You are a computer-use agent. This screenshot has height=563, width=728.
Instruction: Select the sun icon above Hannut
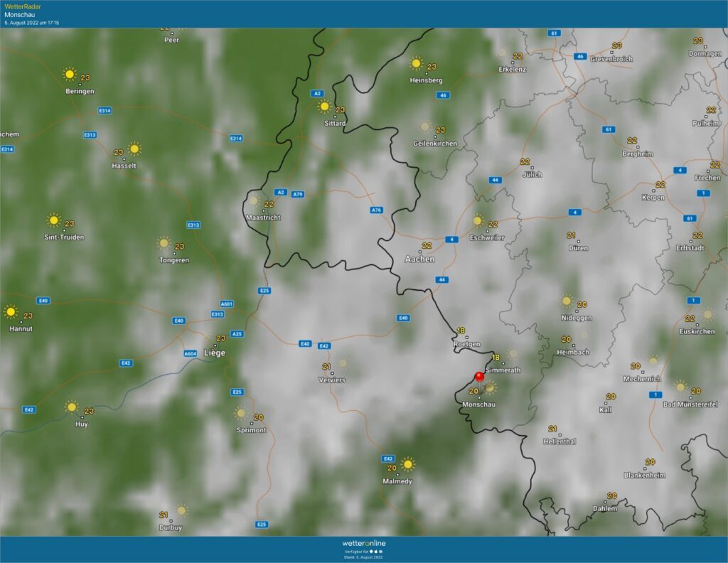click(10, 311)
